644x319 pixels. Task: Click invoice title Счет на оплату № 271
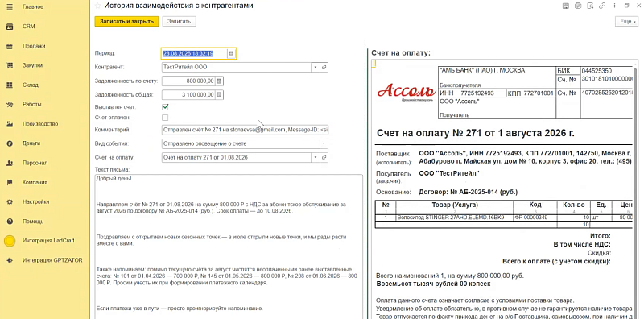coord(475,134)
